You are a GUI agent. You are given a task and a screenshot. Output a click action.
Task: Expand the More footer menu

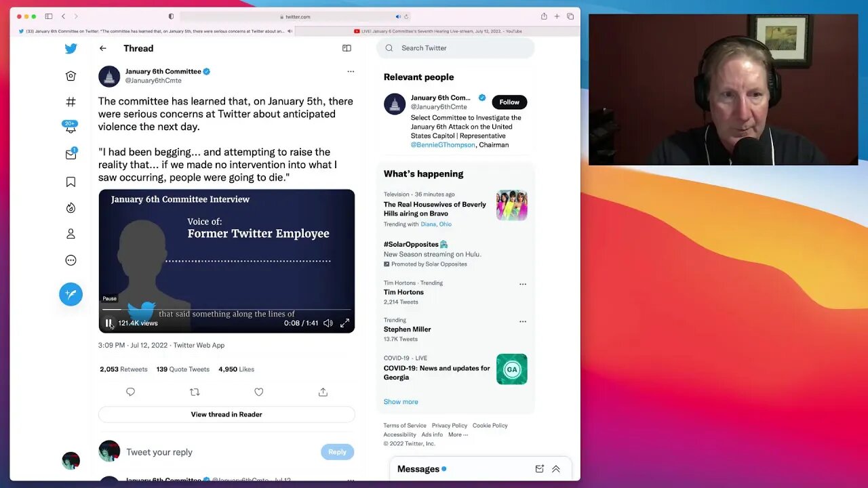click(458, 434)
